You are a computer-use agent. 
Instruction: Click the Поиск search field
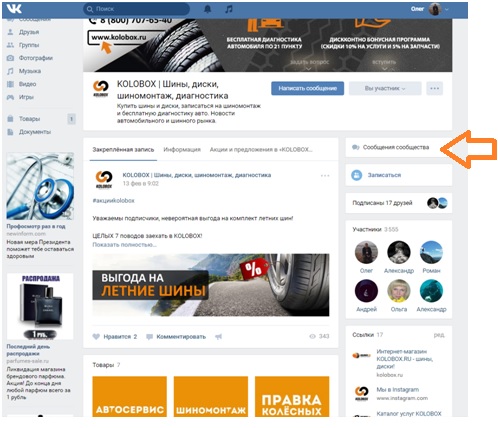coord(136,9)
